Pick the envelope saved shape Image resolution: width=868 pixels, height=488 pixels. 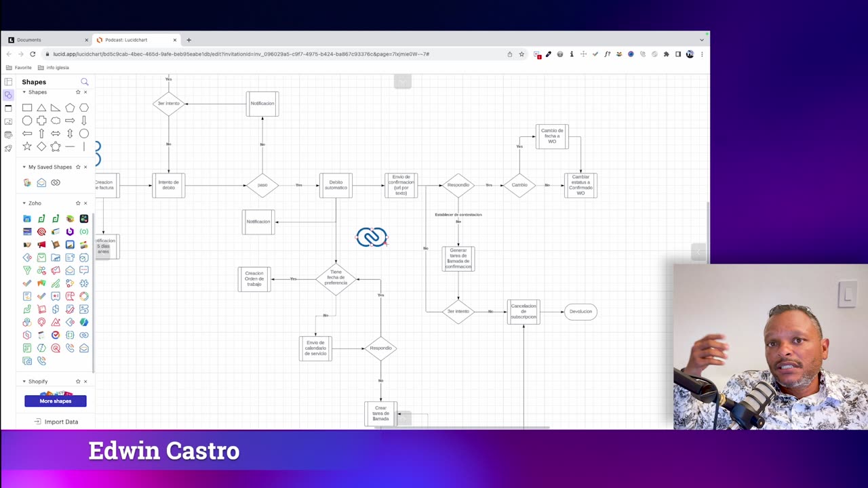pos(41,182)
